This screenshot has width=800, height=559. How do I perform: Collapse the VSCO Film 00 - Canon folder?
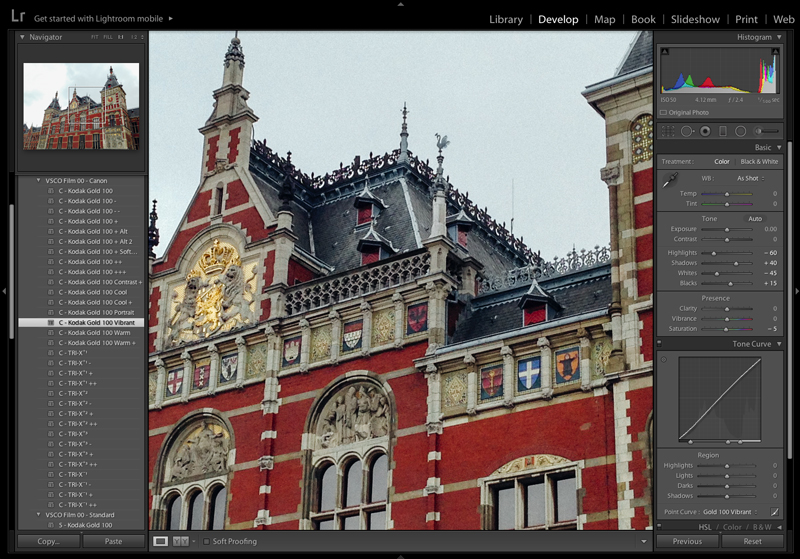tap(38, 180)
